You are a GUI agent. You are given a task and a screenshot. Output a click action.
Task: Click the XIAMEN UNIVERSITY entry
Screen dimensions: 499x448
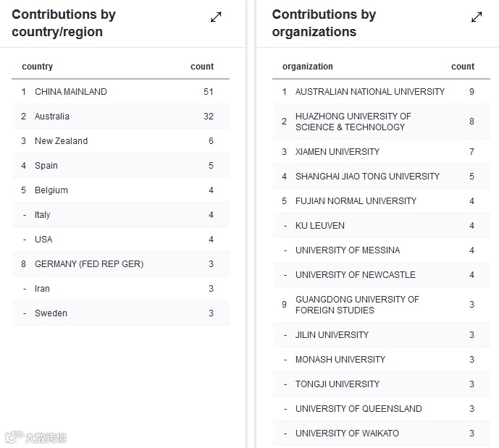[337, 152]
